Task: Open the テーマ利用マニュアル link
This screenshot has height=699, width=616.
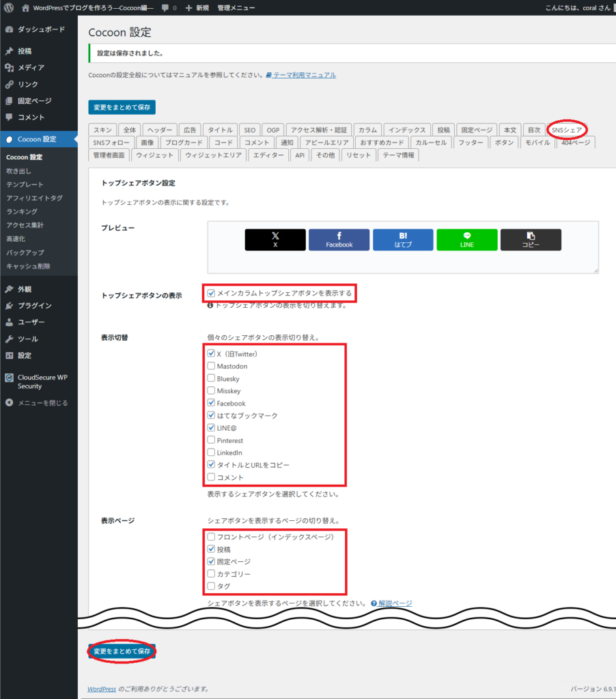Action: (306, 75)
